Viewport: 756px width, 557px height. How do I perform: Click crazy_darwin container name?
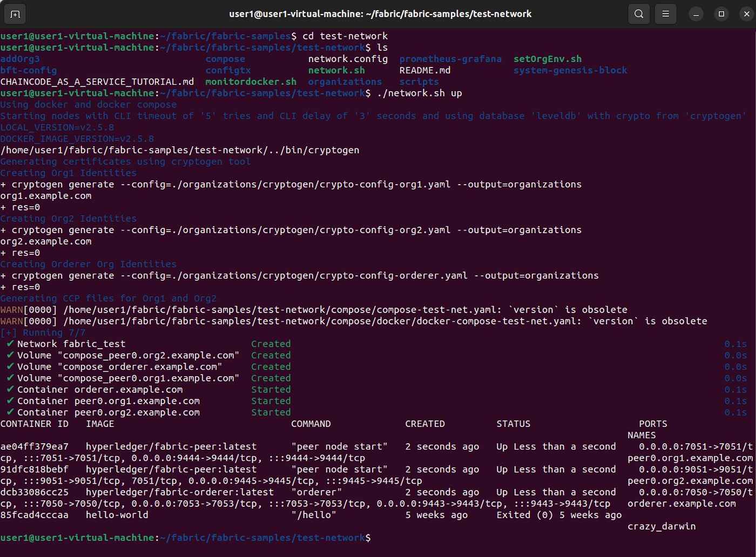coord(661,526)
